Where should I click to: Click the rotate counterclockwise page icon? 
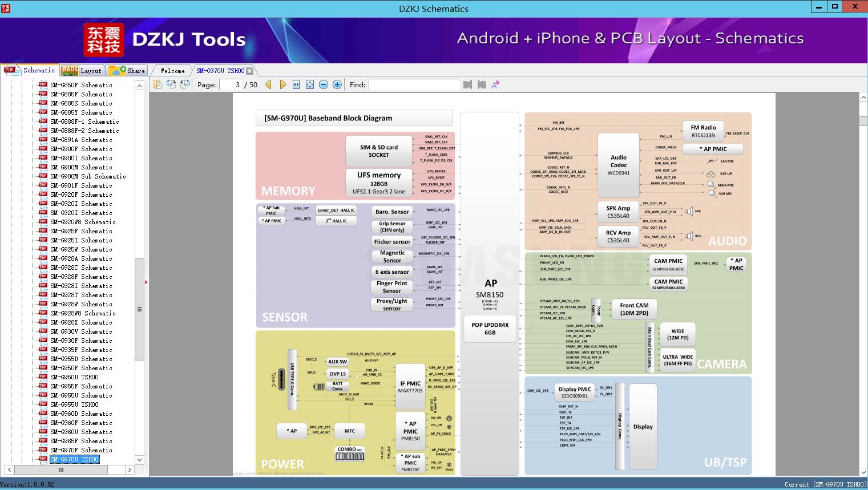coord(185,84)
